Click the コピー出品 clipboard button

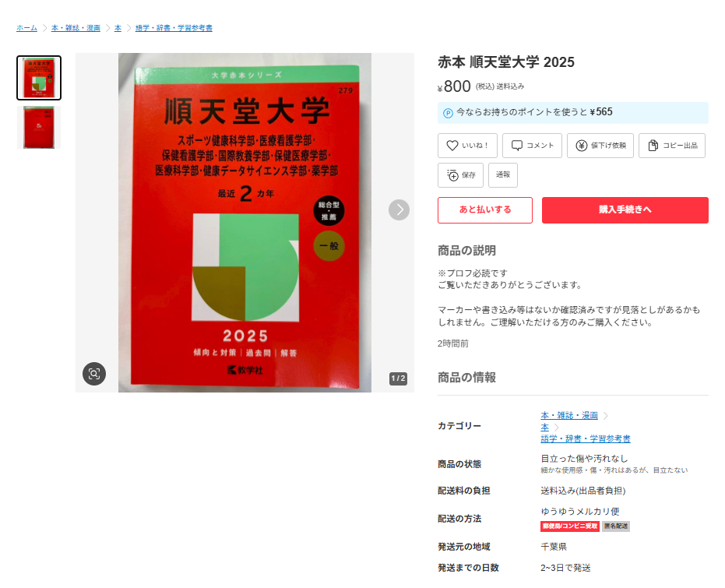[x=672, y=146]
